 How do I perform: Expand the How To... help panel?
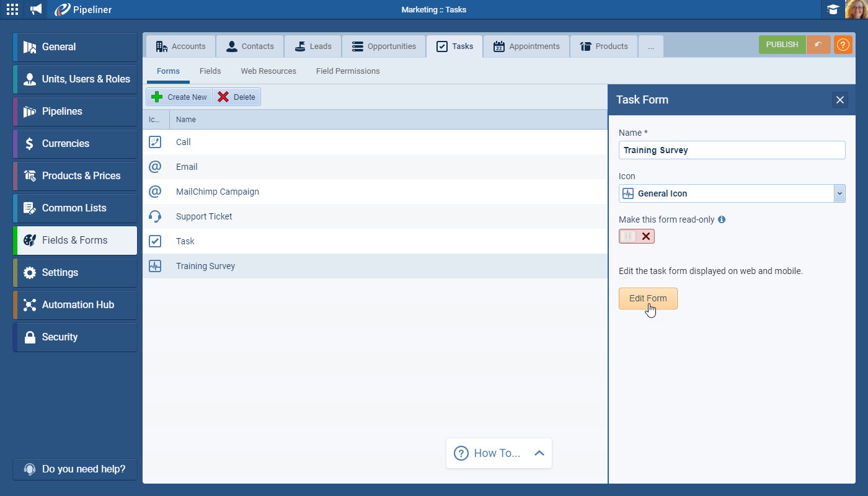[498, 453]
